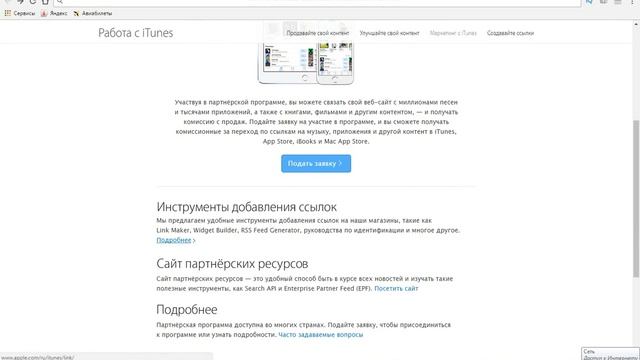
Task: Open the Улучшайте свой контент tab
Action: coord(389,33)
